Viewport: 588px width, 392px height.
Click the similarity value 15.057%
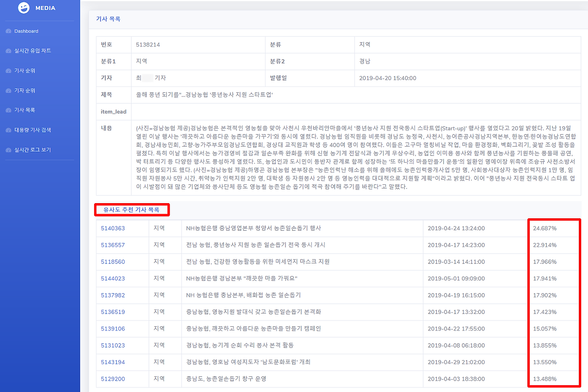(x=545, y=329)
